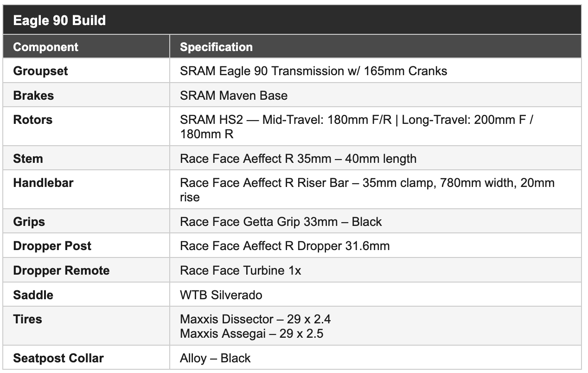Viewport: 588px width, 373px height.
Task: Click the WTB Silverado saddle cell
Action: [x=221, y=295]
